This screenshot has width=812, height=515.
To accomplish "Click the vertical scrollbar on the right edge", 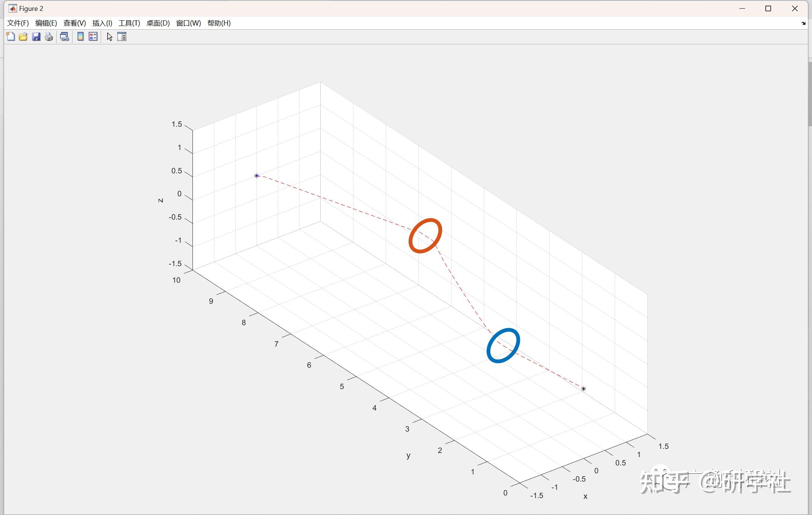I will pos(810,94).
